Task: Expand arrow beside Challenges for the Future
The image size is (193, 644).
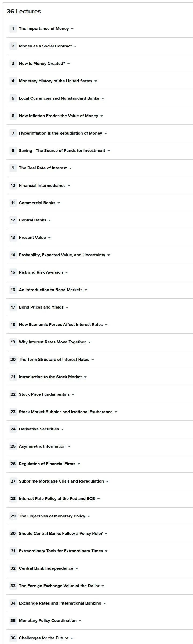Action: [x=72, y=638]
